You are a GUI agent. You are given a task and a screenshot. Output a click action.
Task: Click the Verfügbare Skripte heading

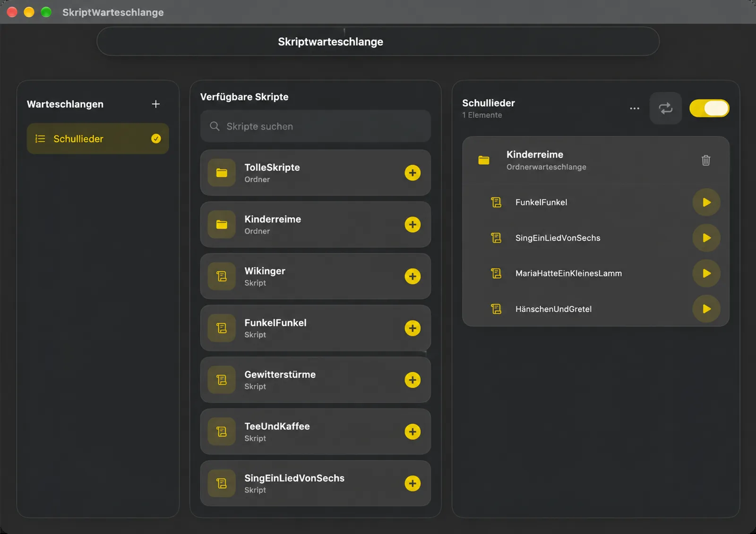(244, 97)
